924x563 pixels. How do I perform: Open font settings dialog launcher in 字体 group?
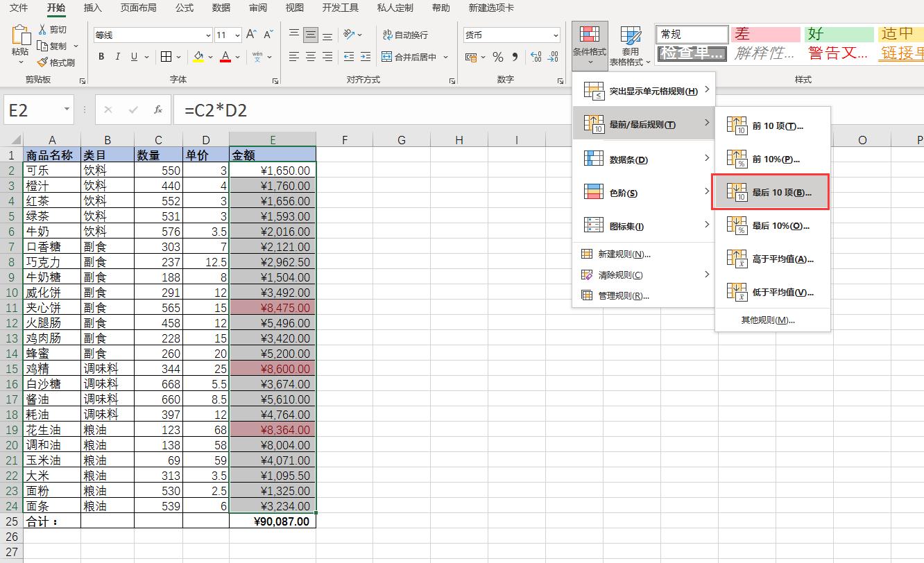click(x=275, y=80)
